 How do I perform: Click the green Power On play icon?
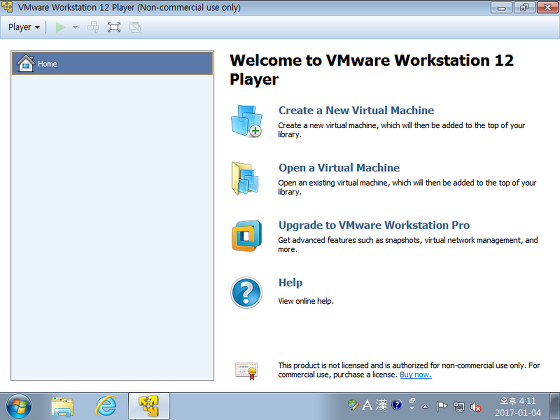(60, 27)
